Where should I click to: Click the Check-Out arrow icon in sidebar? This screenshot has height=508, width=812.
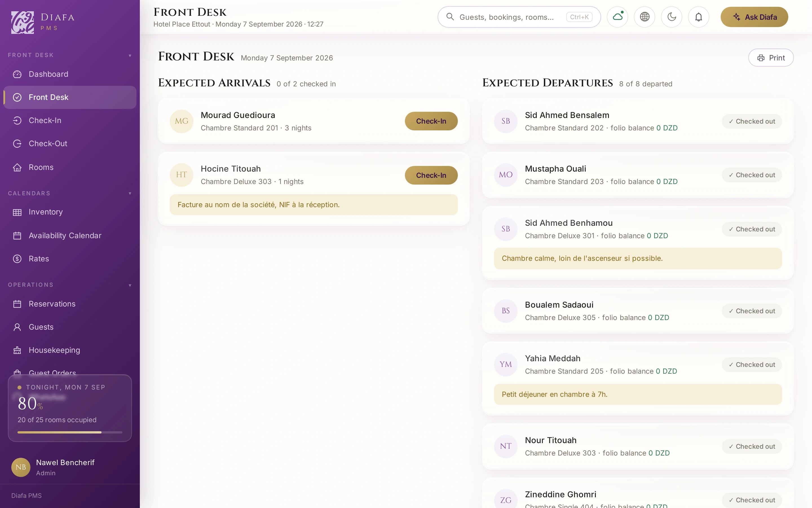point(17,144)
